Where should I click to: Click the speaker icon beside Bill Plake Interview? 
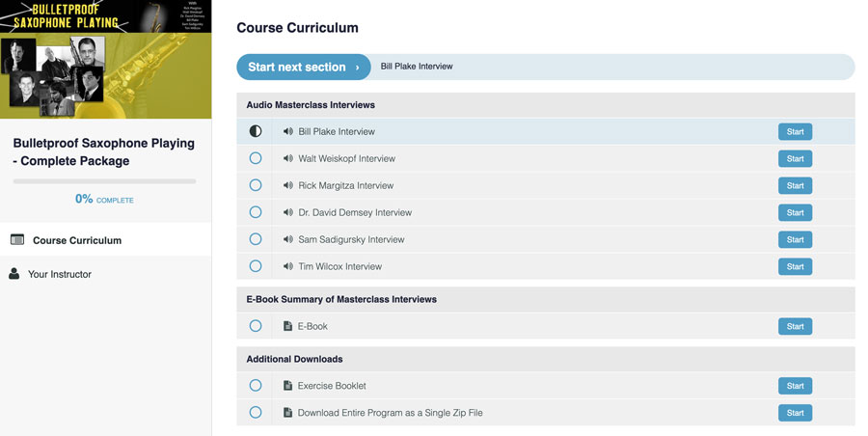pyautogui.click(x=287, y=131)
